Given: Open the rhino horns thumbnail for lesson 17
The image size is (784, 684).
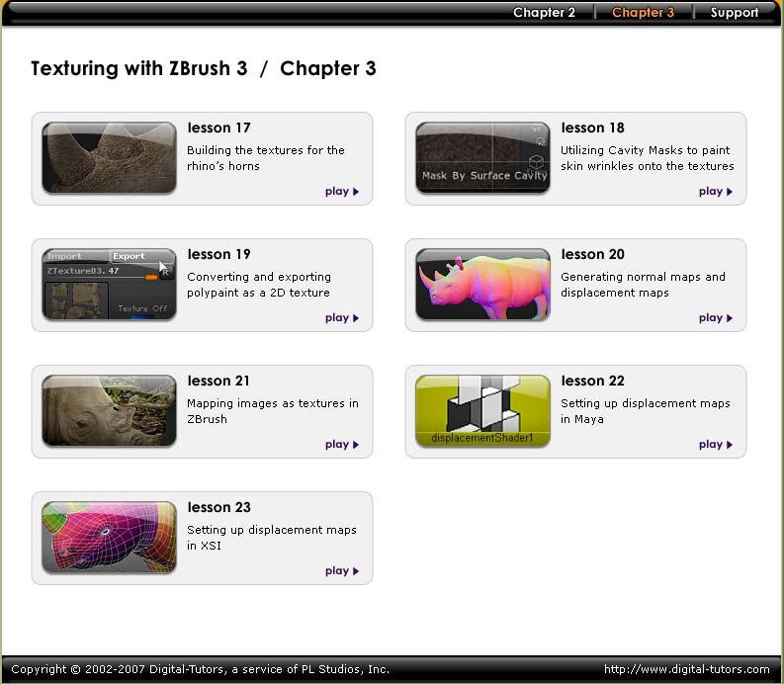Looking at the screenshot, I should pos(110,157).
